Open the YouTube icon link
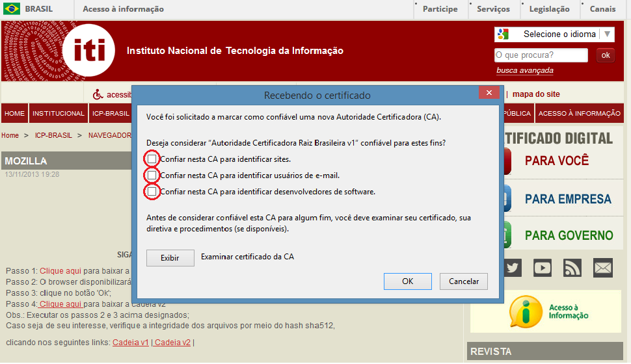The image size is (631, 364). point(542,268)
